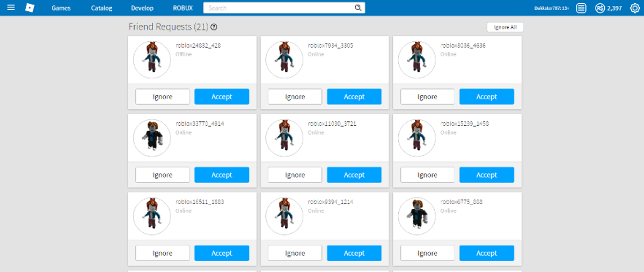Open avatar thumbnail of roblox16511_1883

(152, 216)
